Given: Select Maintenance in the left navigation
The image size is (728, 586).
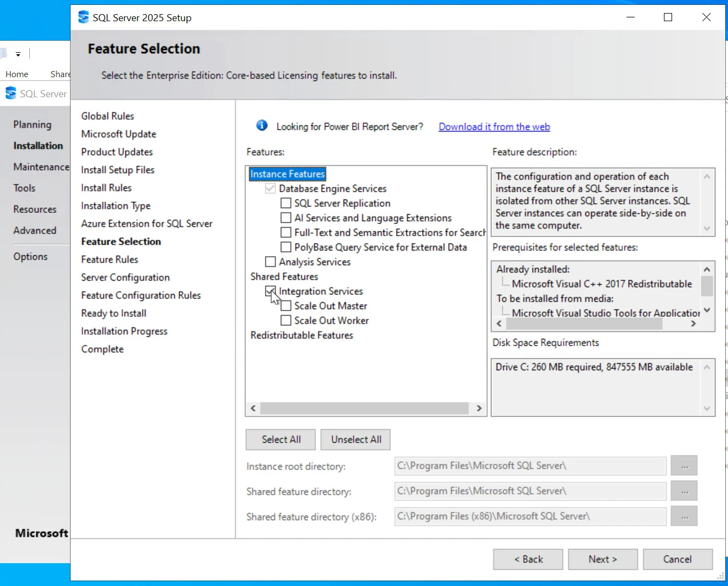Looking at the screenshot, I should [x=41, y=167].
